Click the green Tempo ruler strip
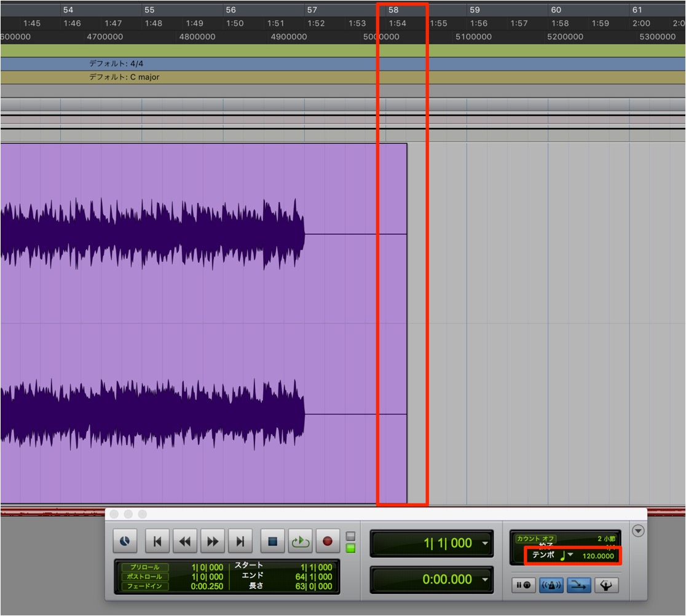 [x=343, y=50]
